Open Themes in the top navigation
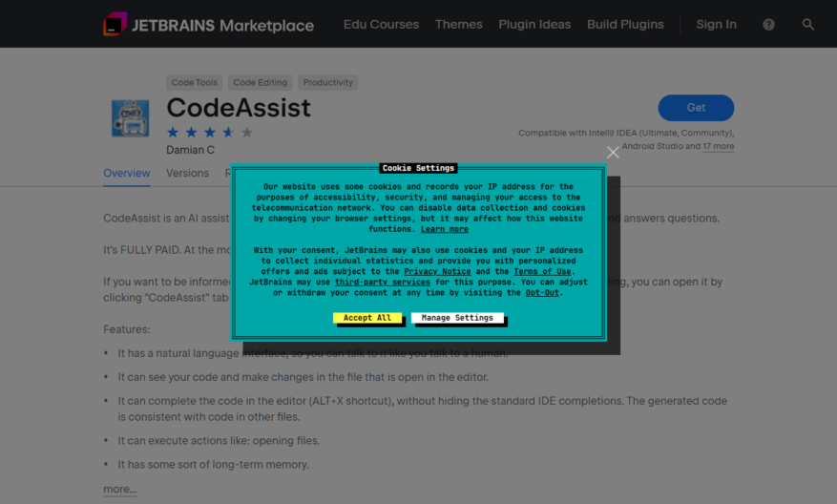This screenshot has height=504, width=837. tap(458, 25)
